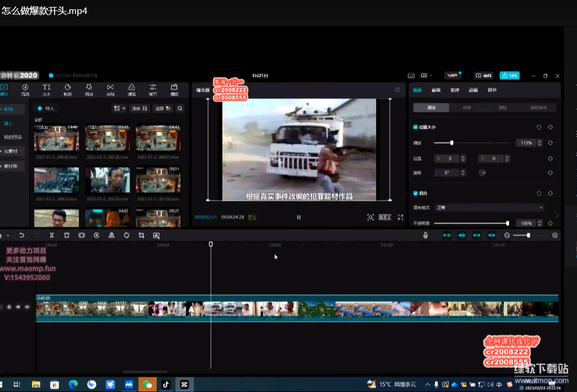Select the Mask (蒙版) sub-tab
The height and width of the screenshot is (392, 577).
coord(503,108)
